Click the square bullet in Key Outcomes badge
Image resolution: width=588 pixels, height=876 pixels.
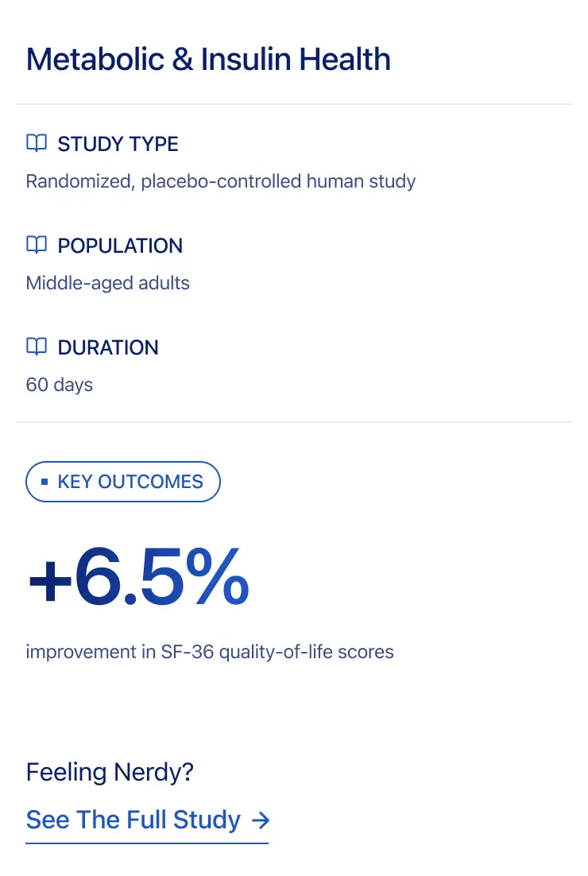tap(44, 482)
